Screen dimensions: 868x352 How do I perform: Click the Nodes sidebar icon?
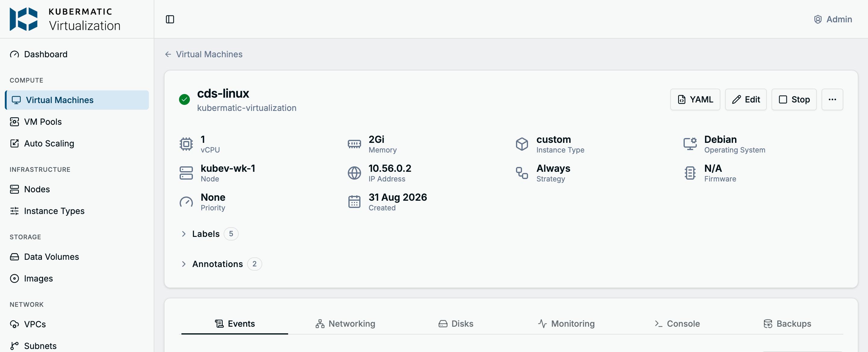pos(14,189)
